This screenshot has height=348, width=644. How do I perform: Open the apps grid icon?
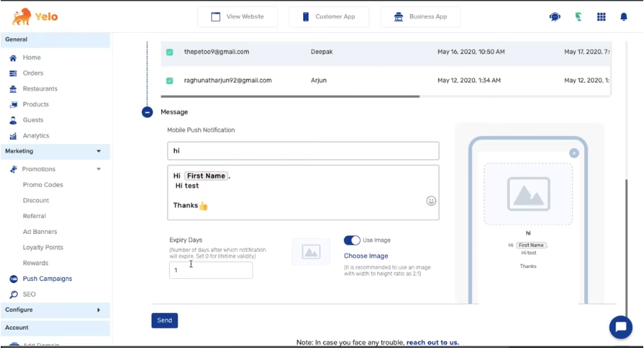tap(601, 17)
